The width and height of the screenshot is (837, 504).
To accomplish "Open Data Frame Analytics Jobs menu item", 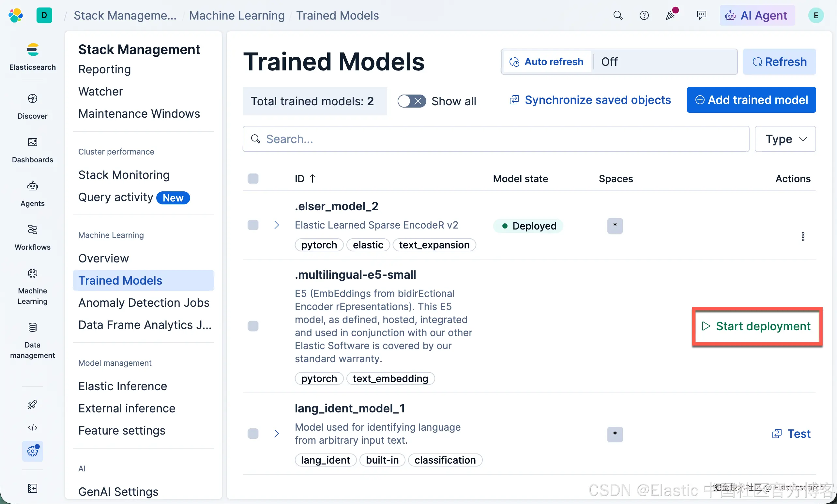I will tap(145, 325).
